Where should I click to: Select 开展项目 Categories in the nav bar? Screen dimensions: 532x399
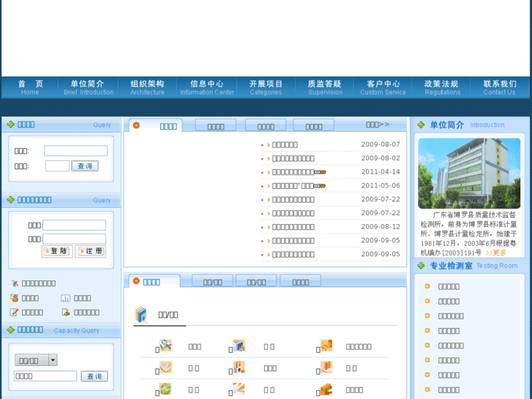[x=266, y=88]
